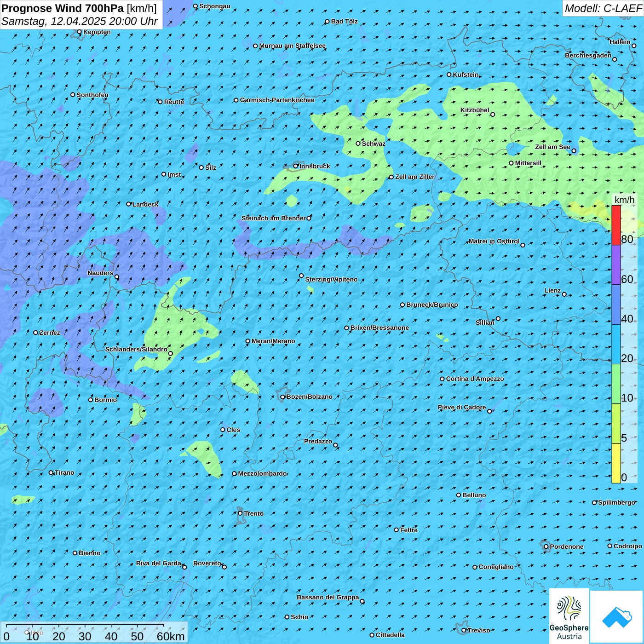Click the 'Pieve di Cadore' label
Image resolution: width=644 pixels, height=644 pixels.
tap(462, 407)
